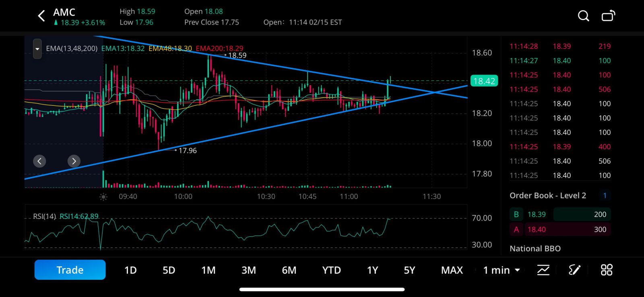This screenshot has height=297, width=644.
Task: Click the Open: 11:14 02/15 EST status
Action: (x=303, y=23)
